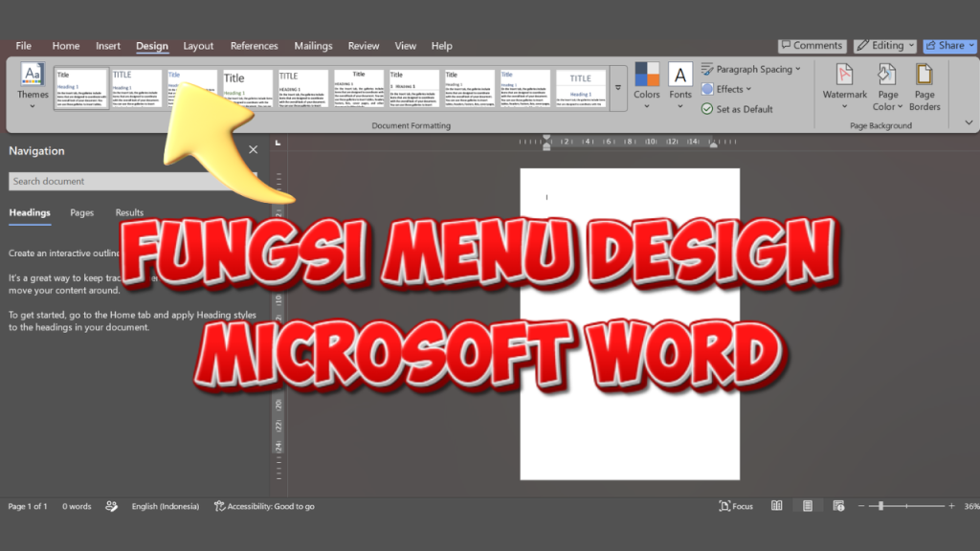This screenshot has height=551, width=980.
Task: Open Accessibility: Good to go checker
Action: [264, 507]
